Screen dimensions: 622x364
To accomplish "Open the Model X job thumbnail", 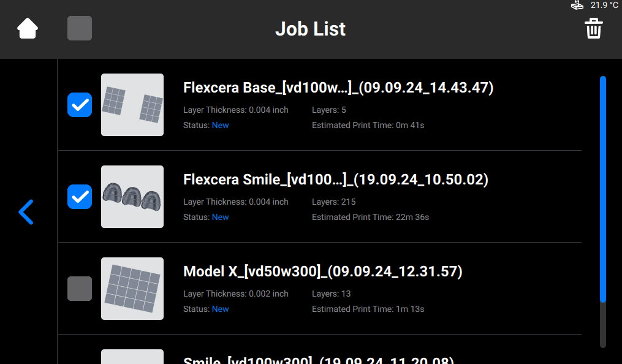I will (132, 289).
